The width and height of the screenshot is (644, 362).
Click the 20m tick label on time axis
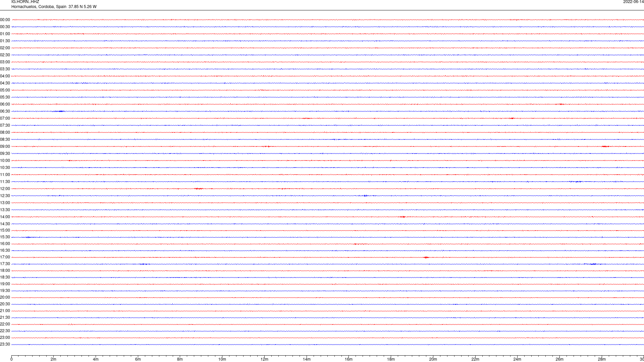(x=433, y=359)
